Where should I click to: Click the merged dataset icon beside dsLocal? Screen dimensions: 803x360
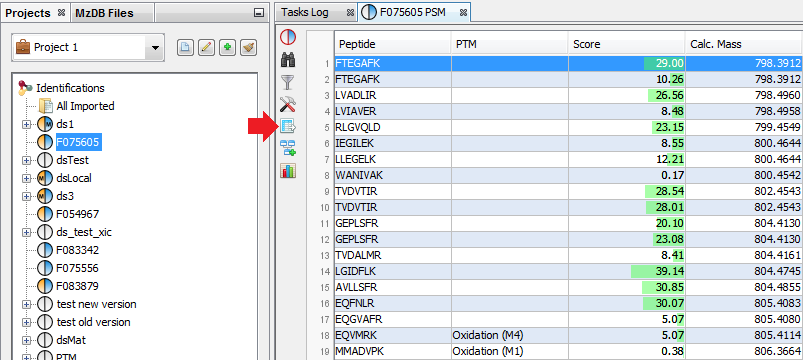point(45,178)
